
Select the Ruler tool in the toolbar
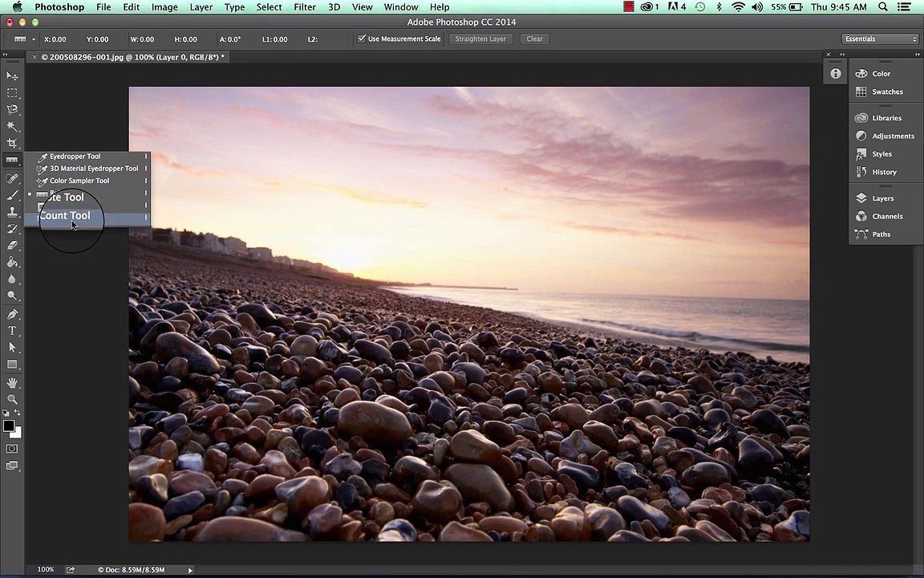click(x=12, y=160)
